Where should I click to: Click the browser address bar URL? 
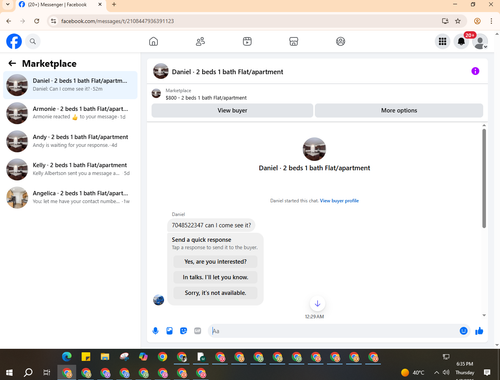[117, 21]
